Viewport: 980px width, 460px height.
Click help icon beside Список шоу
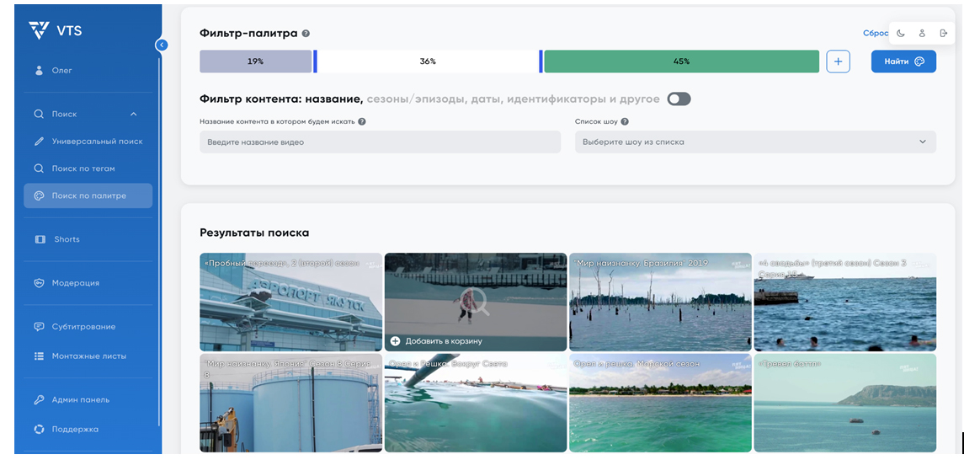625,121
